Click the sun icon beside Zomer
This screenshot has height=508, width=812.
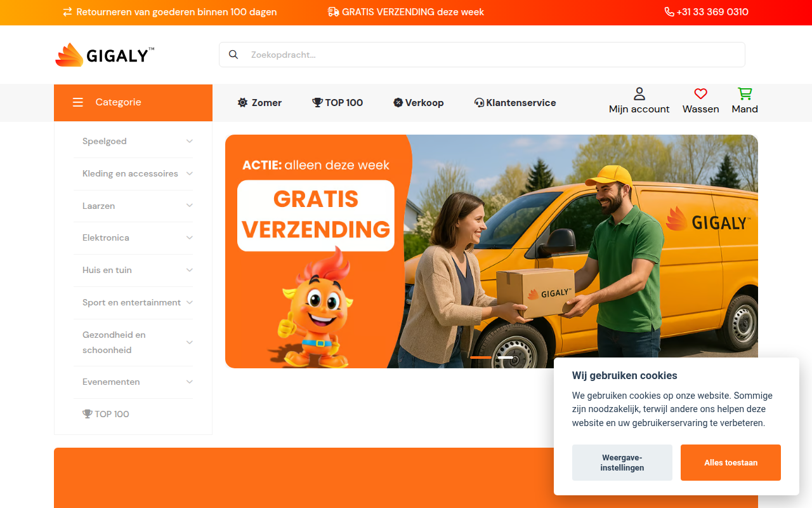tap(242, 102)
